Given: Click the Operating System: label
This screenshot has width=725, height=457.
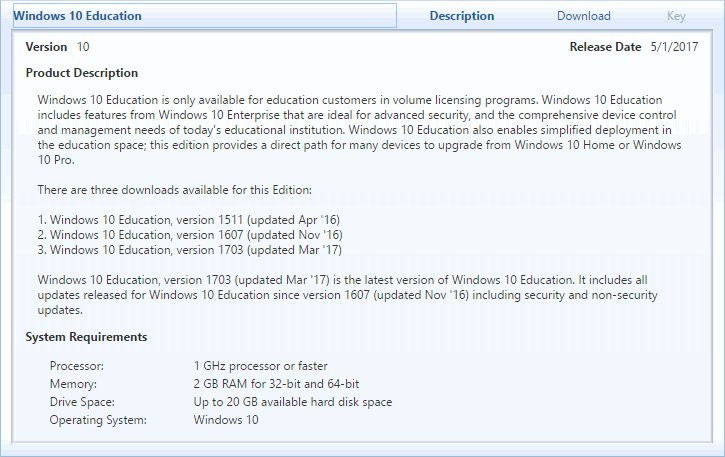Looking at the screenshot, I should tap(98, 420).
